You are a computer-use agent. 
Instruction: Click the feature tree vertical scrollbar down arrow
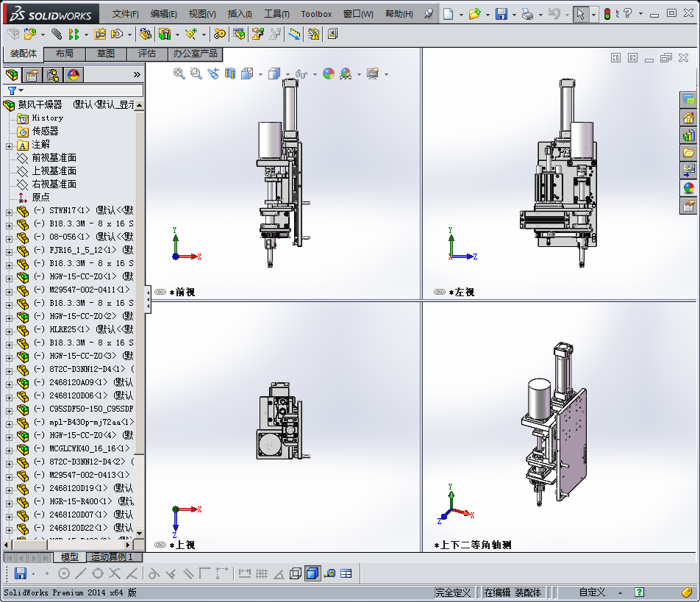[139, 533]
